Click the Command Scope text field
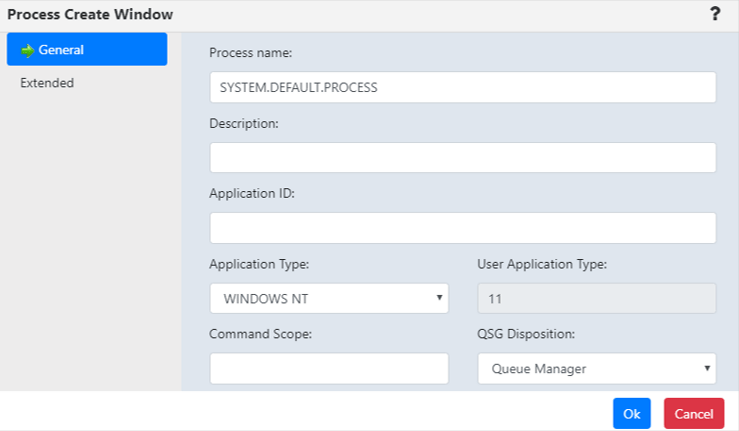 329,369
